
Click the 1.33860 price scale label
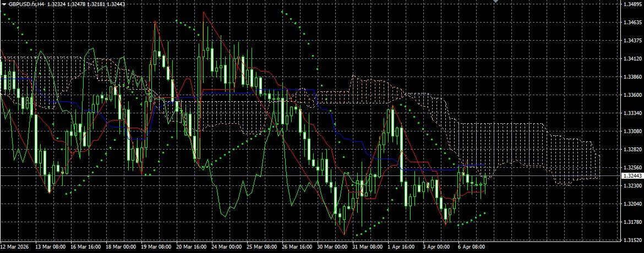click(632, 77)
